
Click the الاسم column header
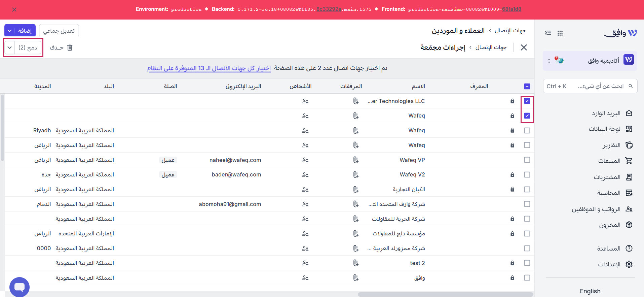point(418,87)
